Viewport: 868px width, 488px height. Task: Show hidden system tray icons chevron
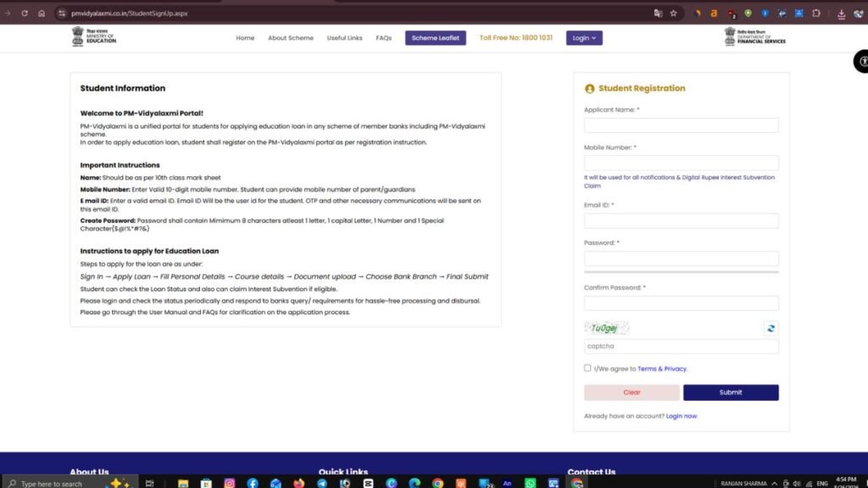(774, 484)
